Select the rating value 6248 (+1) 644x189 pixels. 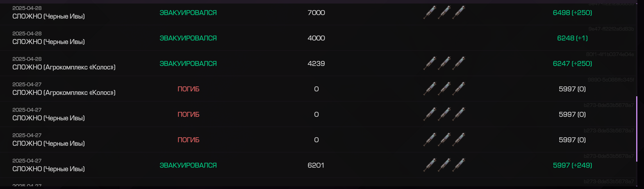pyautogui.click(x=572, y=38)
